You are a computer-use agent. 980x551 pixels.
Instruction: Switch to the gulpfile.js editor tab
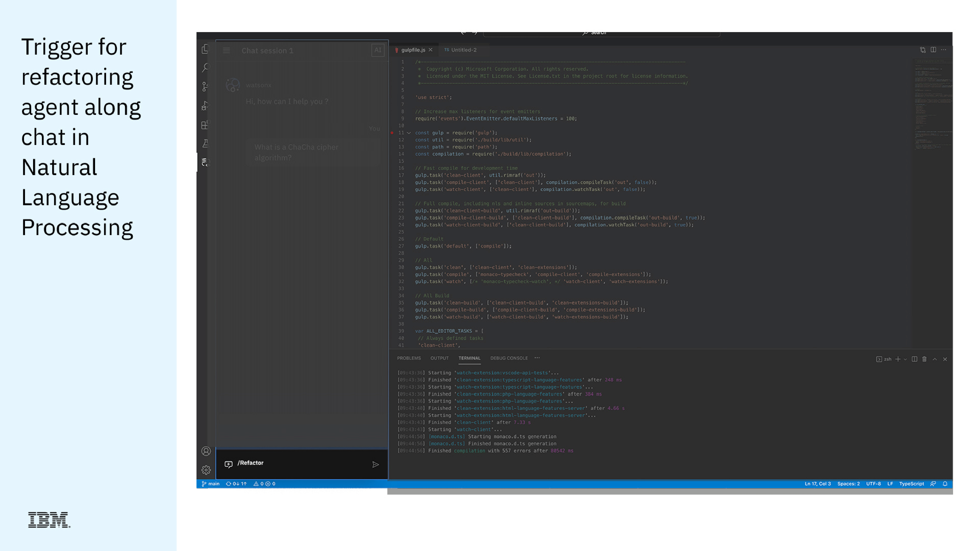point(413,50)
